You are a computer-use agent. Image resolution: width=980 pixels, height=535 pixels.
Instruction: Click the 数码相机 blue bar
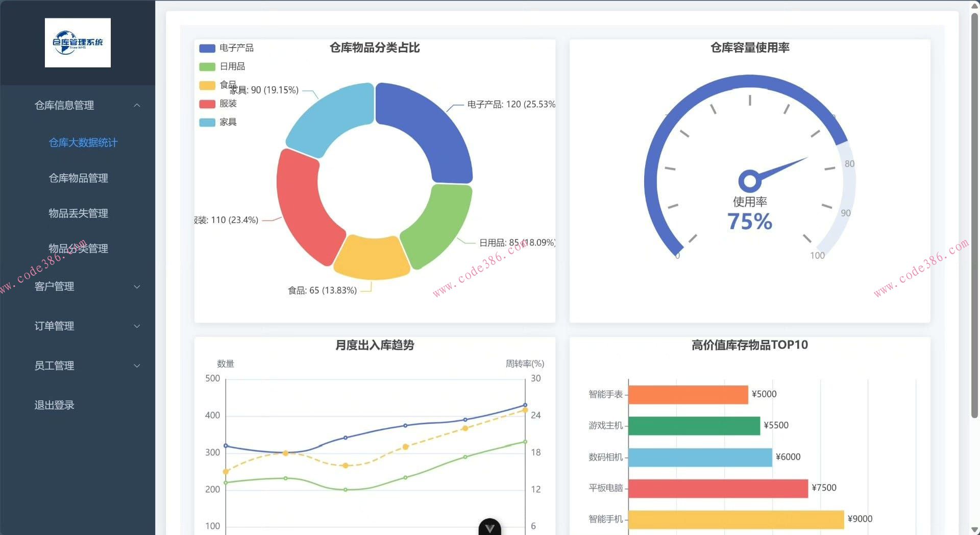tap(700, 457)
